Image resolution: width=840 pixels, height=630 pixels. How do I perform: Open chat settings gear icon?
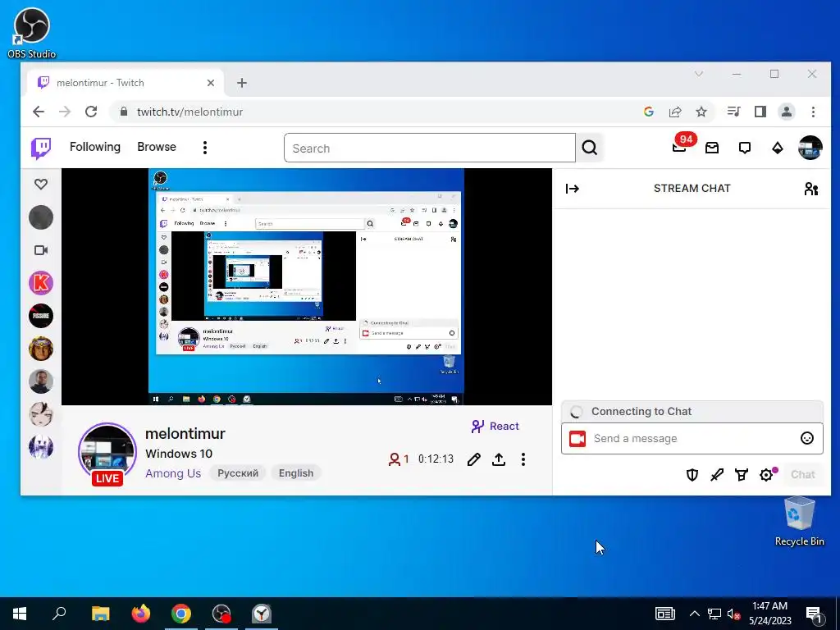point(767,475)
